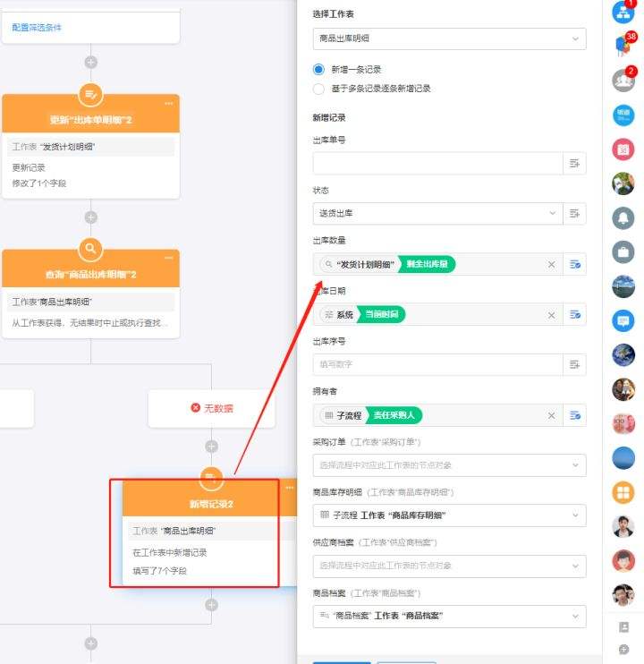Viewport: 644px width, 664px height.
Task: Click the field-value icon beside 出库单号
Action: pos(574,163)
